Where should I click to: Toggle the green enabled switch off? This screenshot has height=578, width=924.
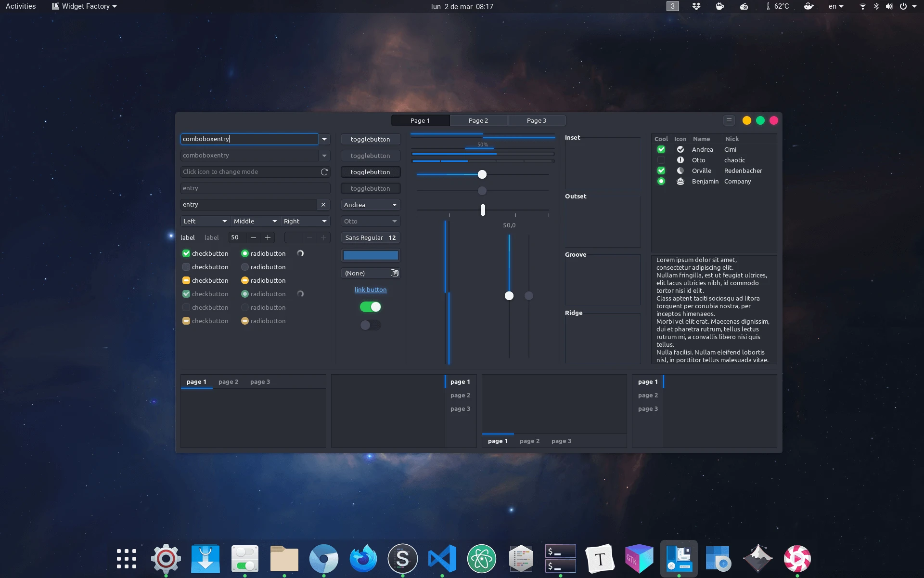click(370, 307)
